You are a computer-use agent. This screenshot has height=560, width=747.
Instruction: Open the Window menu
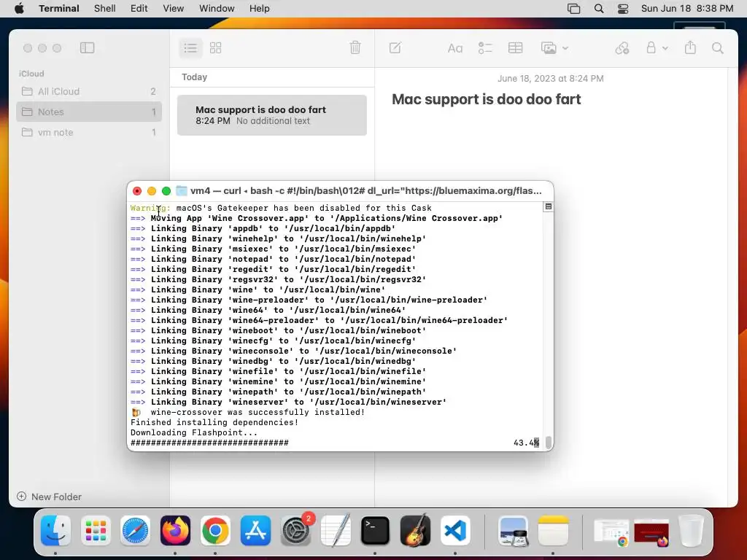click(x=217, y=9)
